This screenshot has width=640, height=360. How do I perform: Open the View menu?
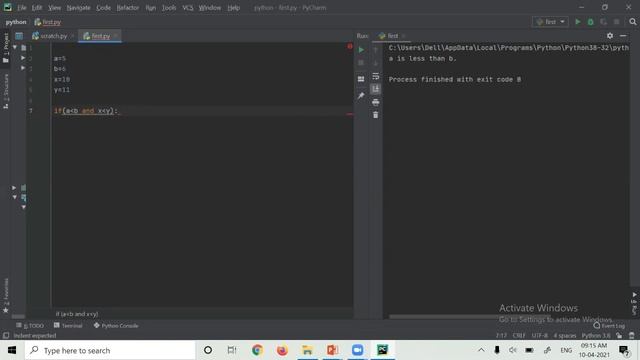pyautogui.click(x=54, y=7)
